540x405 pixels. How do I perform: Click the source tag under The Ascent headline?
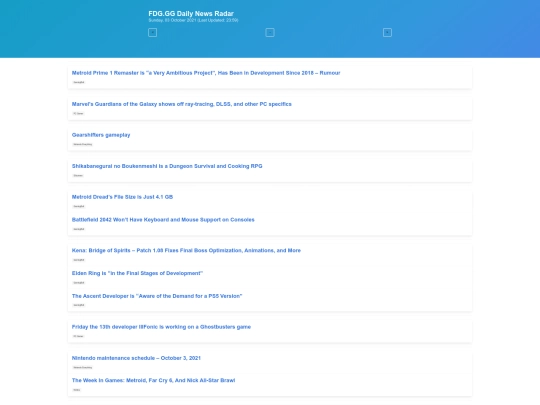tap(79, 305)
